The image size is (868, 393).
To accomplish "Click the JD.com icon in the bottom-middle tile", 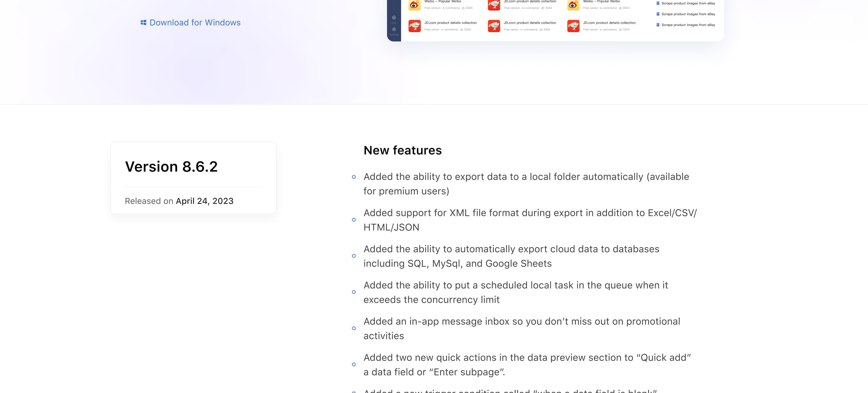I will point(494,26).
